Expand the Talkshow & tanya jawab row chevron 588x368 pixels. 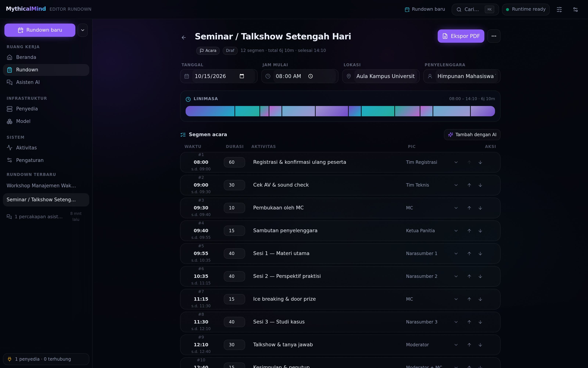(456, 345)
